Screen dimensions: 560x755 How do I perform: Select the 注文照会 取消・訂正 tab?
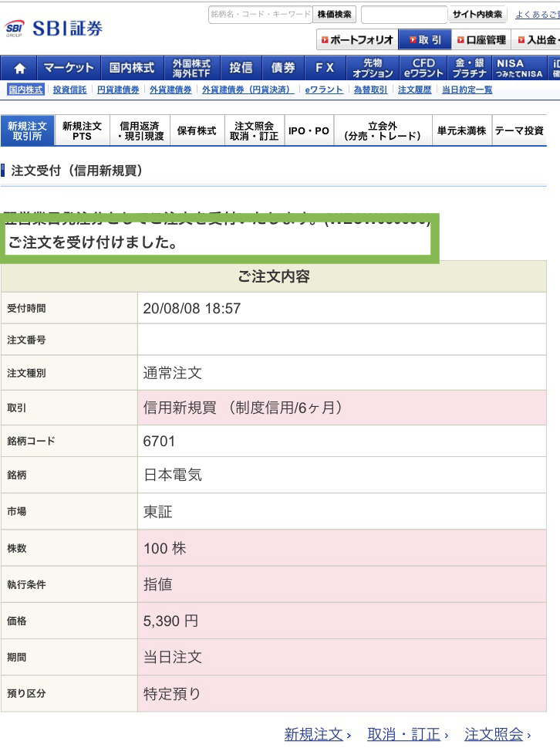pyautogui.click(x=254, y=130)
